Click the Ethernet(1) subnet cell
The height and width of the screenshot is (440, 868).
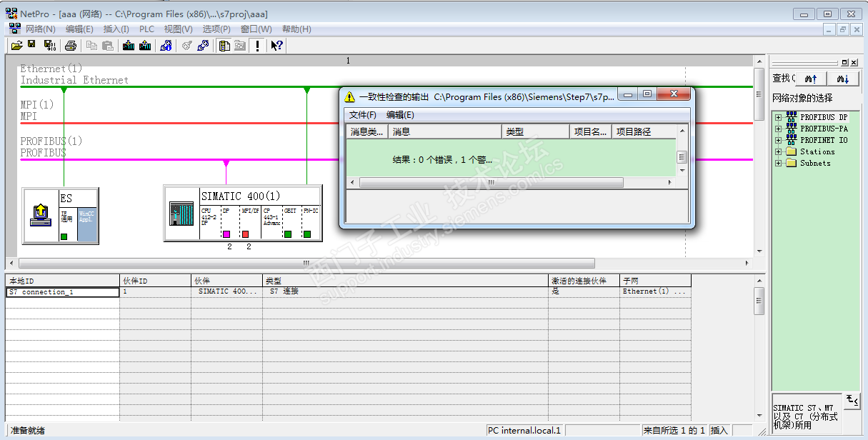tap(655, 292)
